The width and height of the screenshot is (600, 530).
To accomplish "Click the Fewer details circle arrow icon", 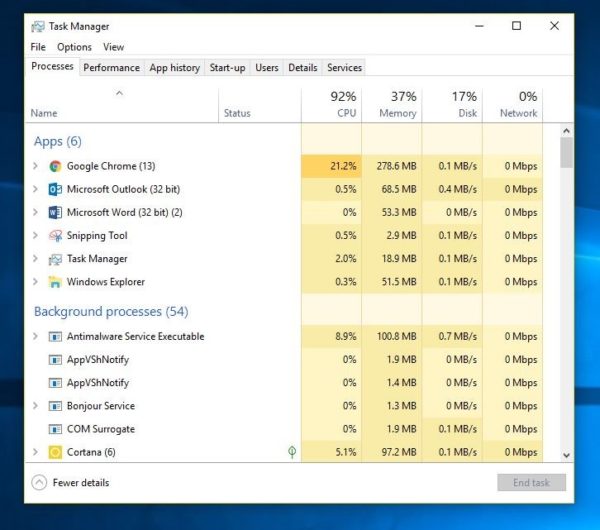I will point(39,483).
